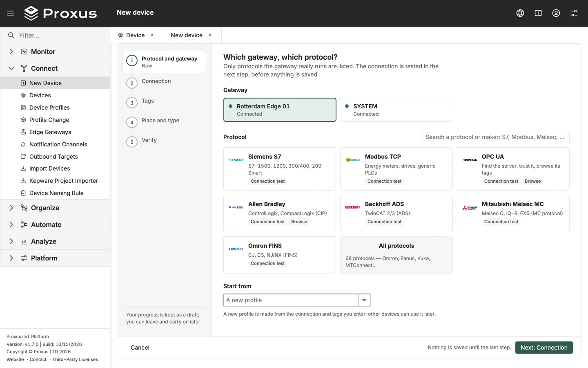Select the Rotterdam Edge 01 gateway
Screen dimensions: 588x368
(280, 110)
